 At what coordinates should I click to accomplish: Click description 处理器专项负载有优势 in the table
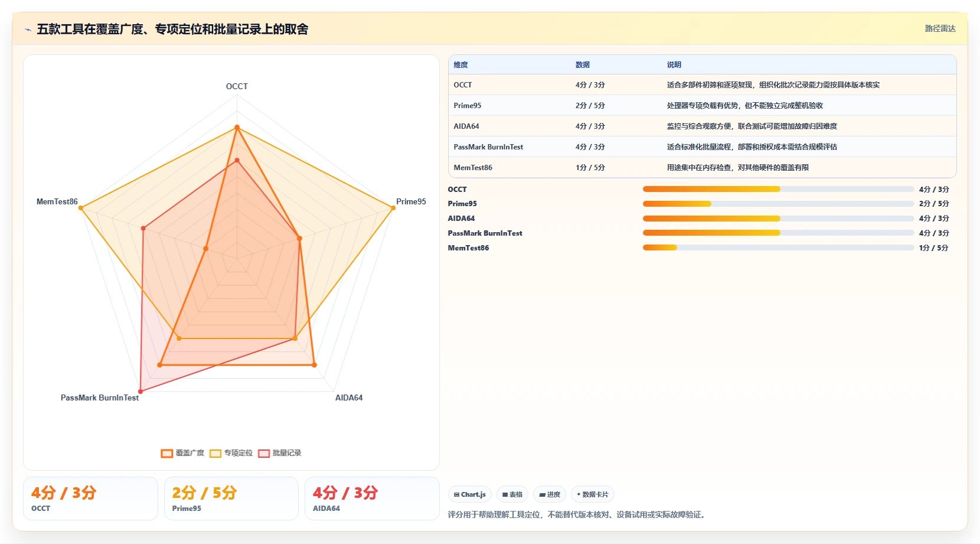pos(745,106)
